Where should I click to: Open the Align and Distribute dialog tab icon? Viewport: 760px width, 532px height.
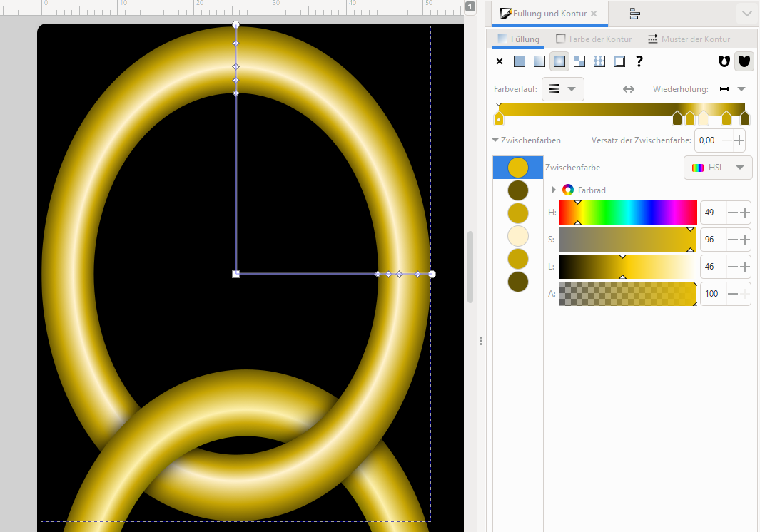[x=634, y=14]
